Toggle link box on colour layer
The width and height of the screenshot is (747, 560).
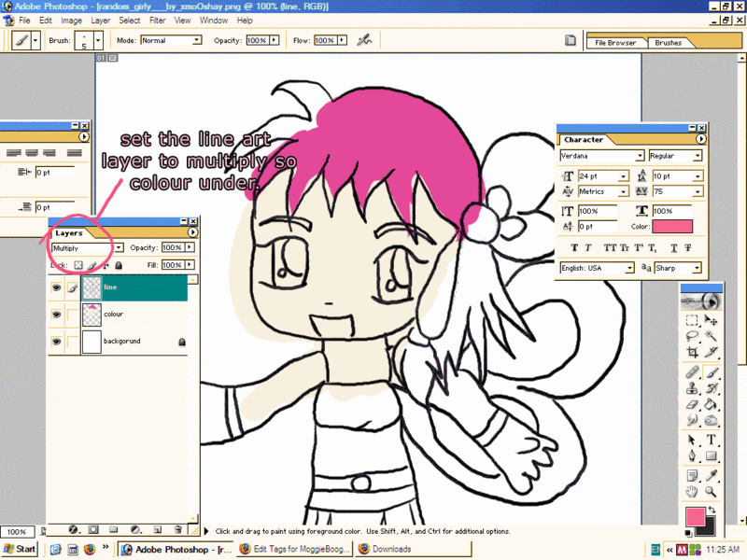point(73,315)
